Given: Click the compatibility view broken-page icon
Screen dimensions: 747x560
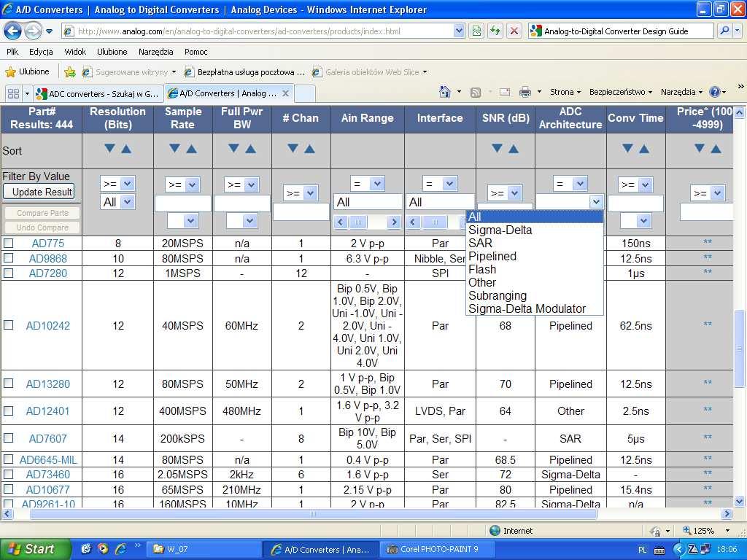Looking at the screenshot, I should (476, 31).
